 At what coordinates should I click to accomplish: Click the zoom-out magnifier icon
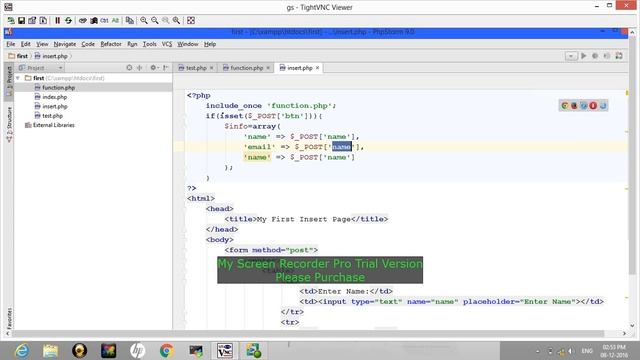155,20
